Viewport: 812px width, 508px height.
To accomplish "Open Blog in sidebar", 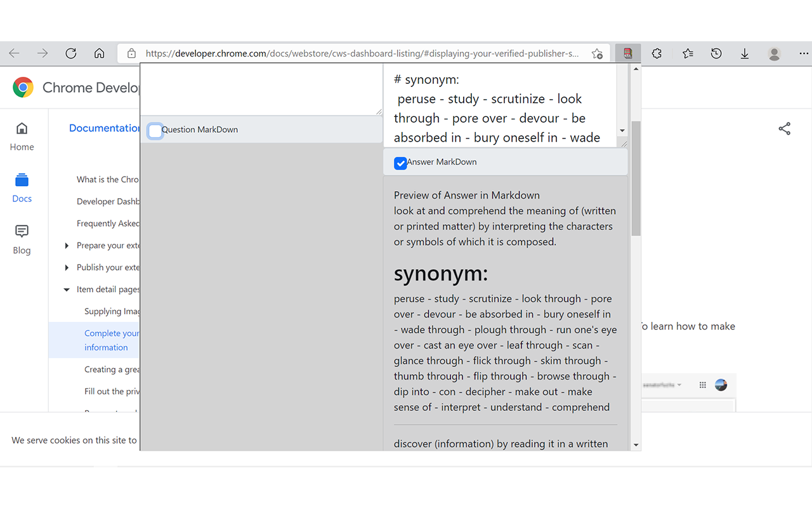I will [x=22, y=240].
